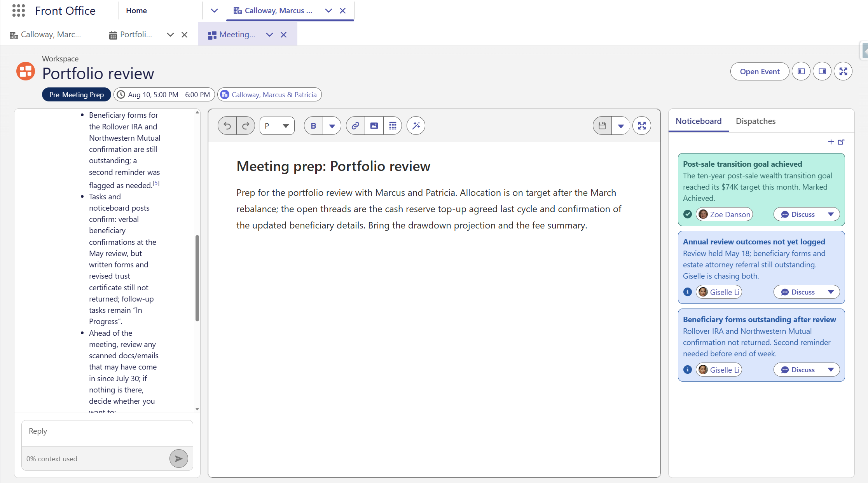Click the collapsed side panel handle at right edge
Screen dimensions: 868x483
click(864, 51)
